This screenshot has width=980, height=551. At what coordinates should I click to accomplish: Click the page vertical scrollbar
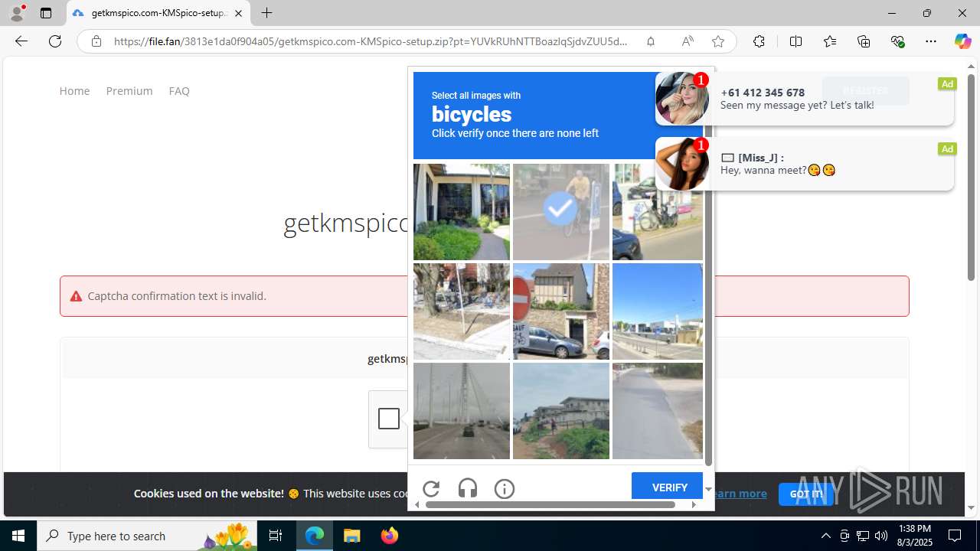pyautogui.click(x=971, y=176)
